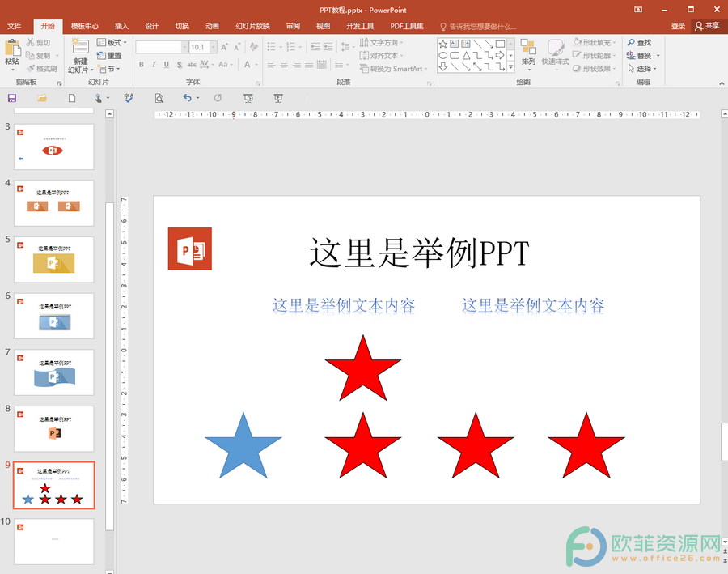
Task: Click the touch/mouse mode icon
Action: (99, 98)
